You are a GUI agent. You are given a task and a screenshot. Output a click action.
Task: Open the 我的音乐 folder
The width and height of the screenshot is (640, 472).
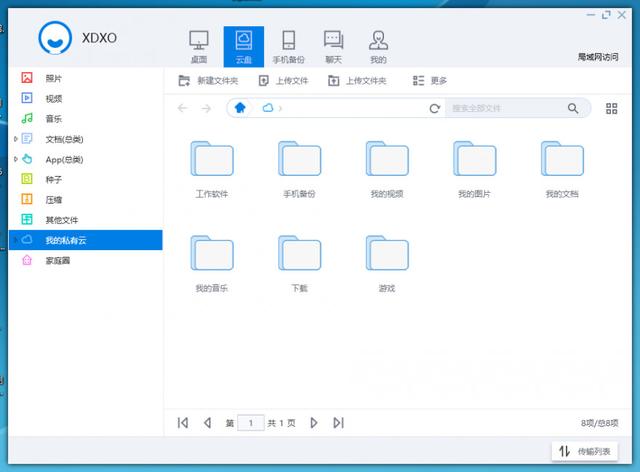pos(212,264)
